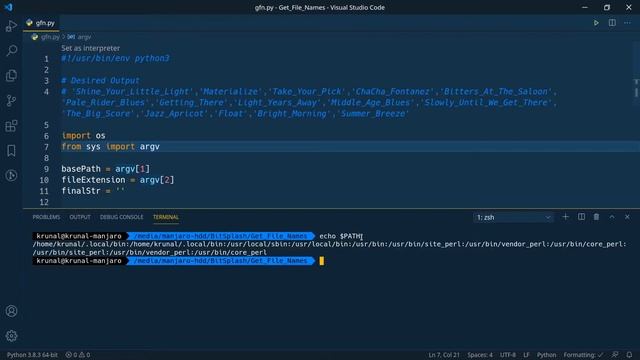The width and height of the screenshot is (640, 360).
Task: Open feedback icon in status bar
Action: (615, 355)
